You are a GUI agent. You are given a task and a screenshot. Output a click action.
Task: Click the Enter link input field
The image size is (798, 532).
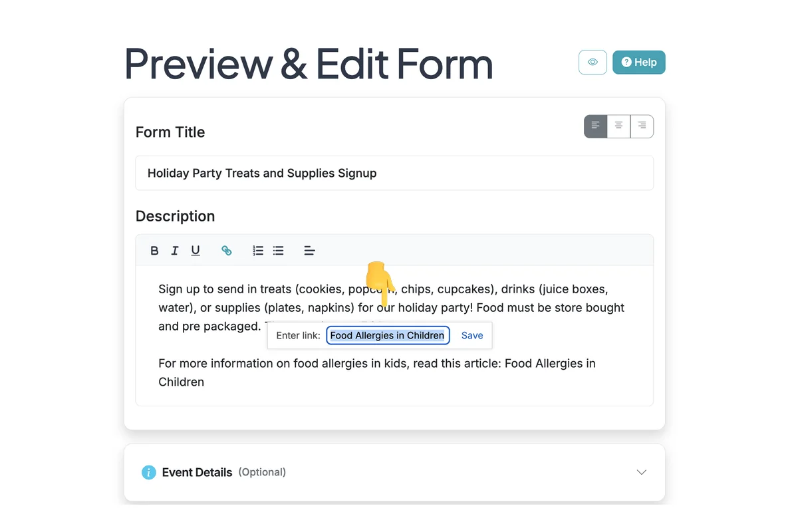click(x=388, y=335)
